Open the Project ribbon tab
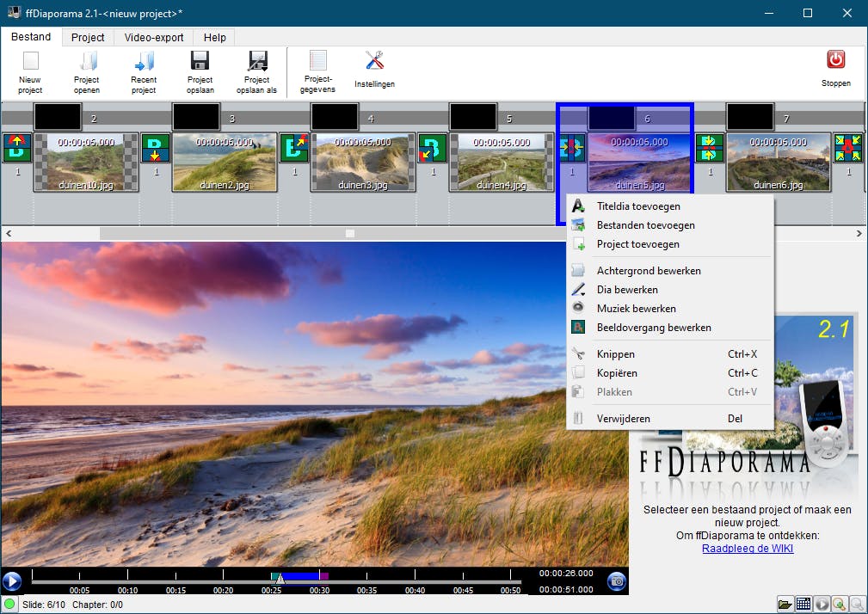The height and width of the screenshot is (614, 868). (88, 38)
